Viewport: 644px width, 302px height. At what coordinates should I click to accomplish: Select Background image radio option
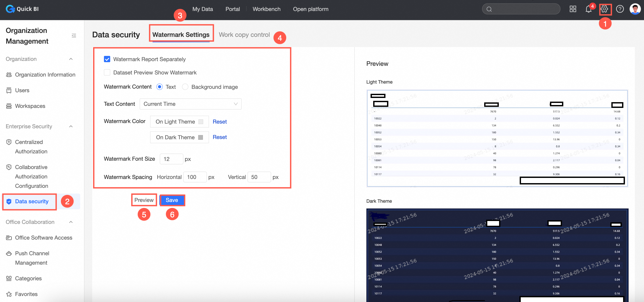pyautogui.click(x=185, y=87)
